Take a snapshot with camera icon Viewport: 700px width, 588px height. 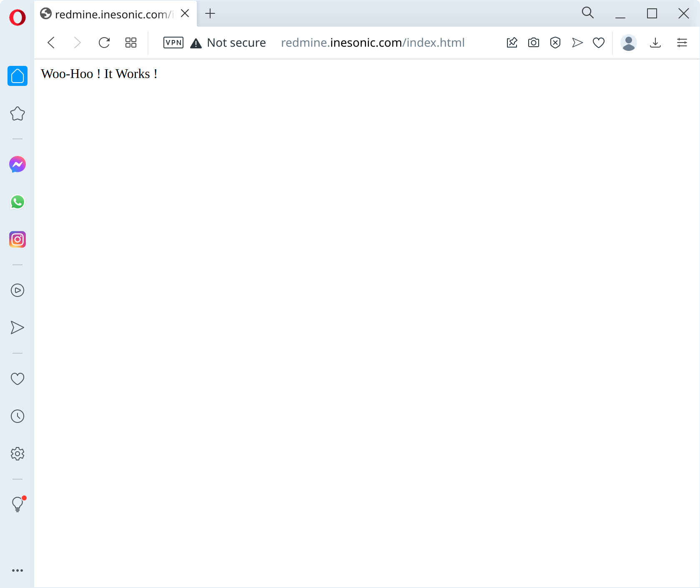coord(533,43)
